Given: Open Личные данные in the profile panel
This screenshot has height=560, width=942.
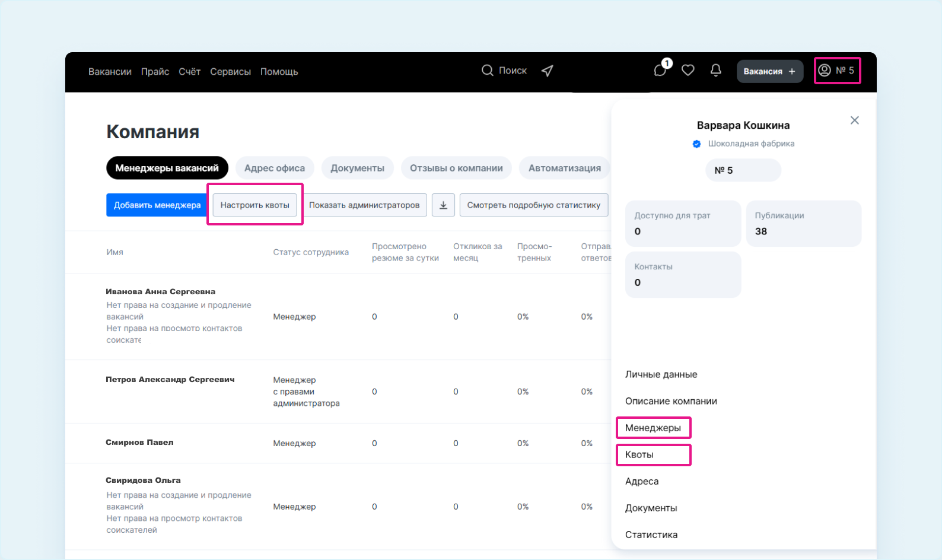Looking at the screenshot, I should pos(661,374).
